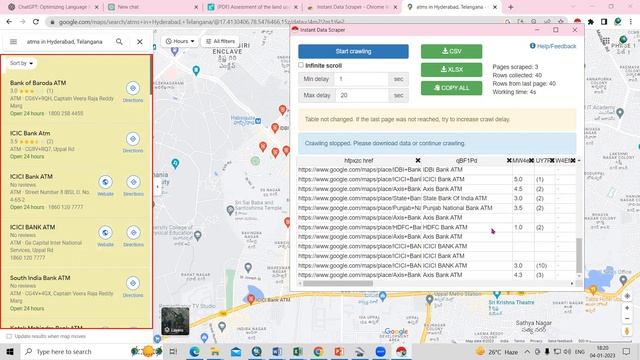Open File Explorer from the taskbar
640x360 pixels.
pos(215,351)
